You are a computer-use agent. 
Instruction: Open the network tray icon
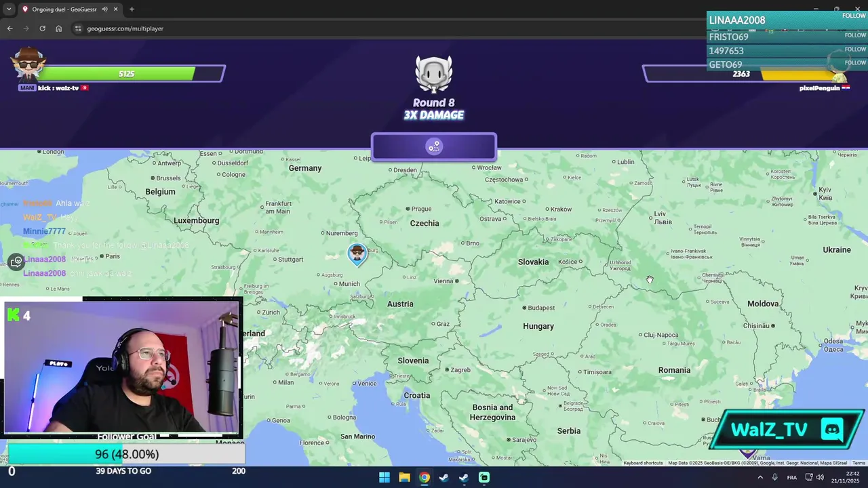click(808, 477)
